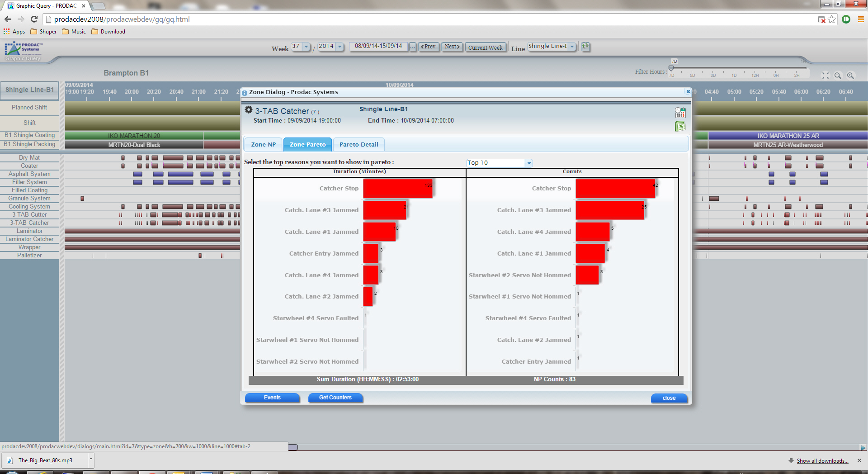Screen dimensions: 868x474
Task: Click the gear icon next to 3-TAB Catcher
Action: tap(249, 110)
